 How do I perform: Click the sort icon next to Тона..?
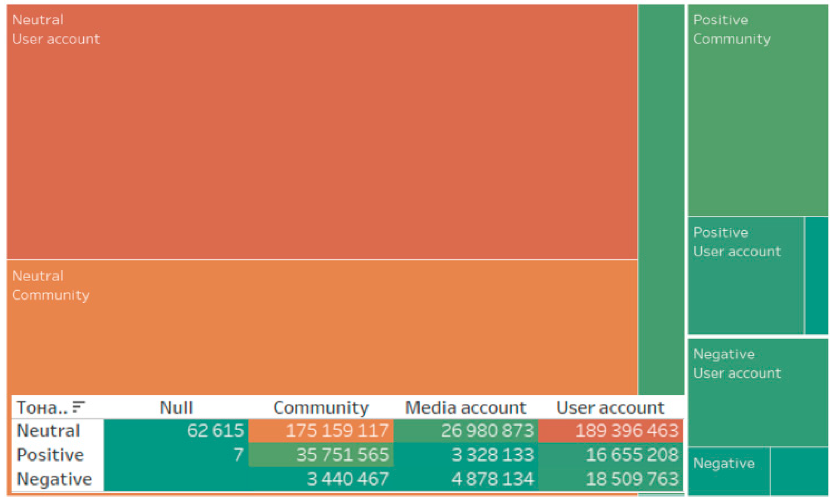click(x=79, y=407)
